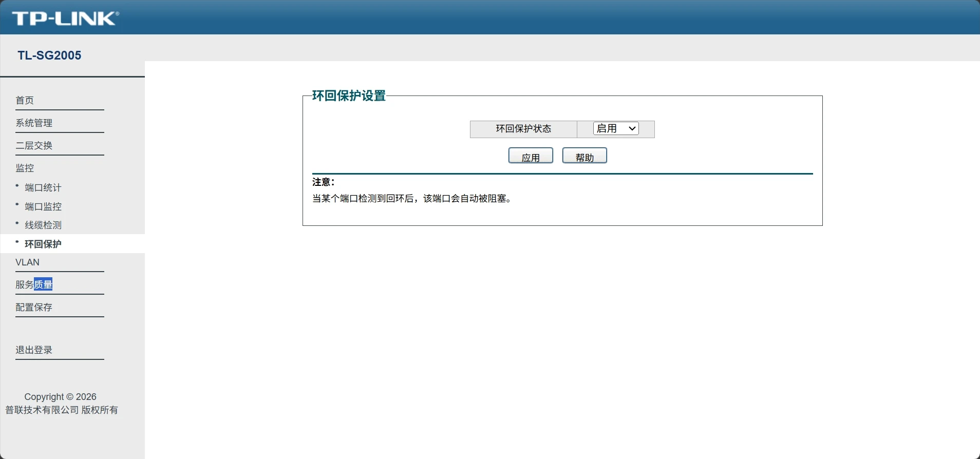
Task: Click the 环回保护设置 section heading
Action: coord(349,96)
